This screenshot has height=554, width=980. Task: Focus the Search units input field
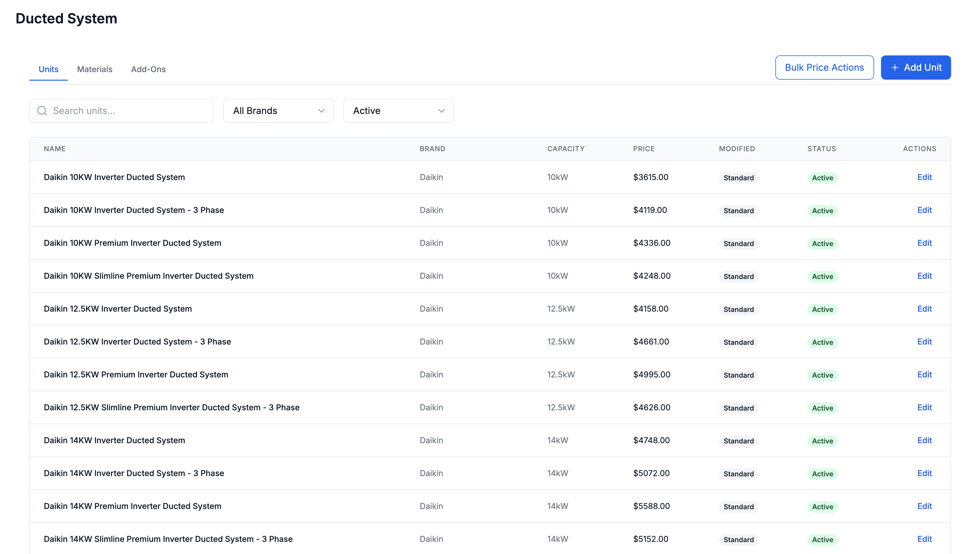click(129, 111)
